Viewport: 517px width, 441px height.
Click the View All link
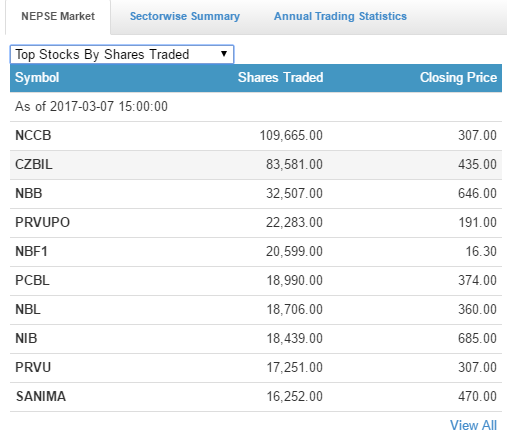pyautogui.click(x=473, y=425)
